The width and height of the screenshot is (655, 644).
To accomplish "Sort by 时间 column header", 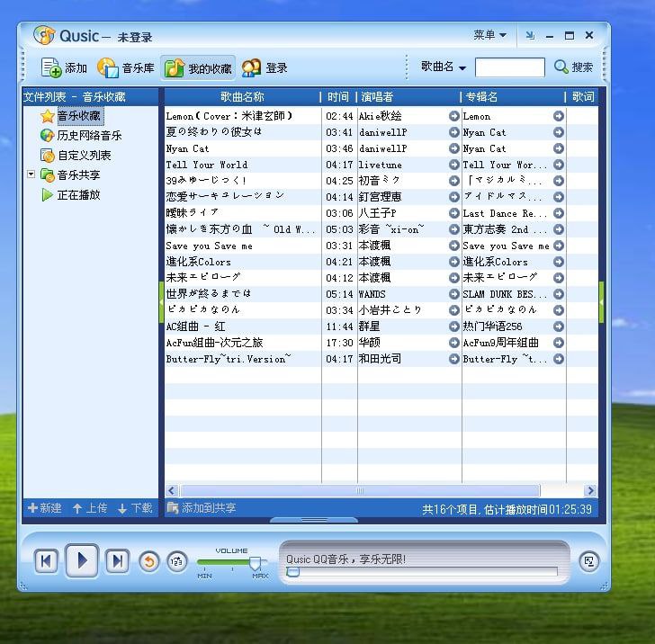I will (338, 97).
